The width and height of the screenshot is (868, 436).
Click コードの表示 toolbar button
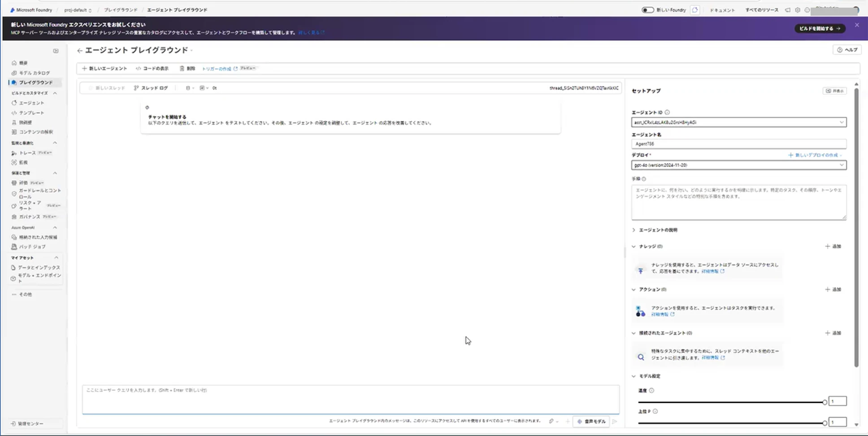(152, 69)
